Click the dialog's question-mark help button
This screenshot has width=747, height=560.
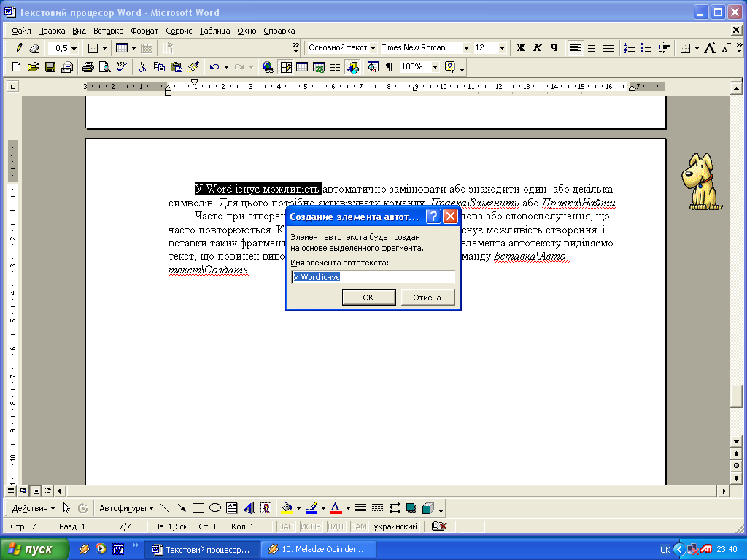[x=433, y=217]
